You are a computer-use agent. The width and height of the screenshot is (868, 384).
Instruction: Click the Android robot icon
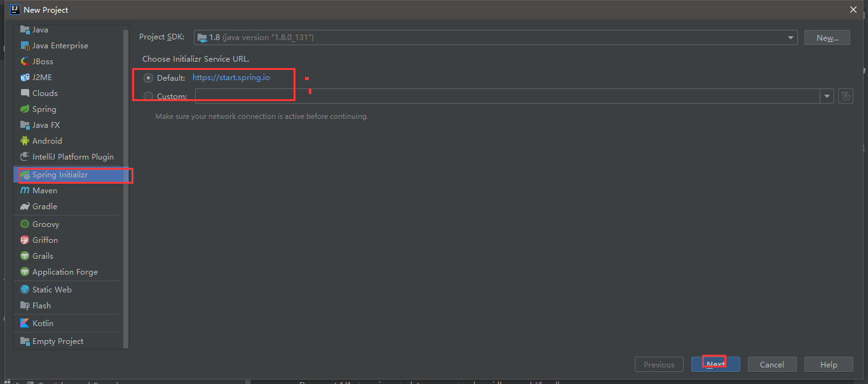pos(25,141)
